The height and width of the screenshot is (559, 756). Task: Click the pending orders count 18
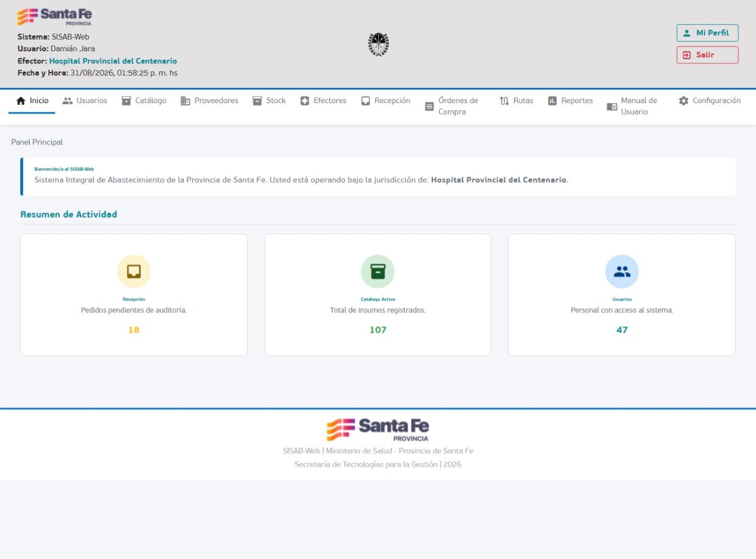click(134, 330)
